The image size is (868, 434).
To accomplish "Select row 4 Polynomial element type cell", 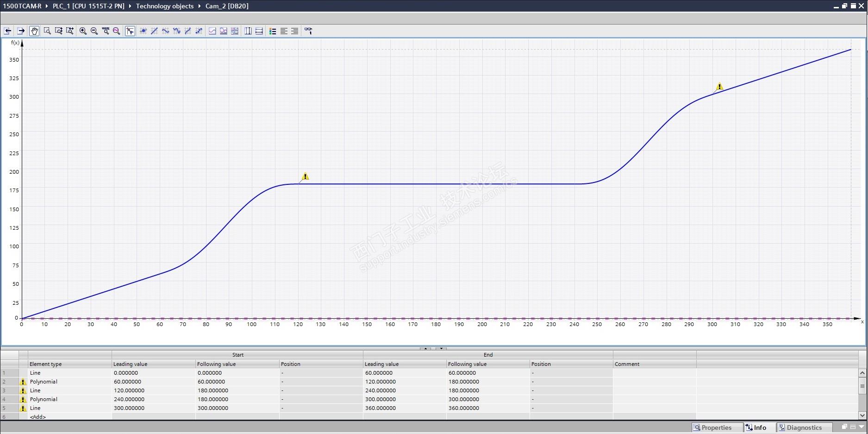I will click(69, 399).
